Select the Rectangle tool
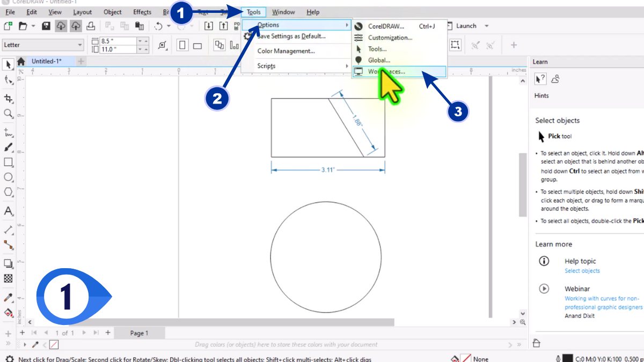This screenshot has height=362, width=644. (9, 162)
